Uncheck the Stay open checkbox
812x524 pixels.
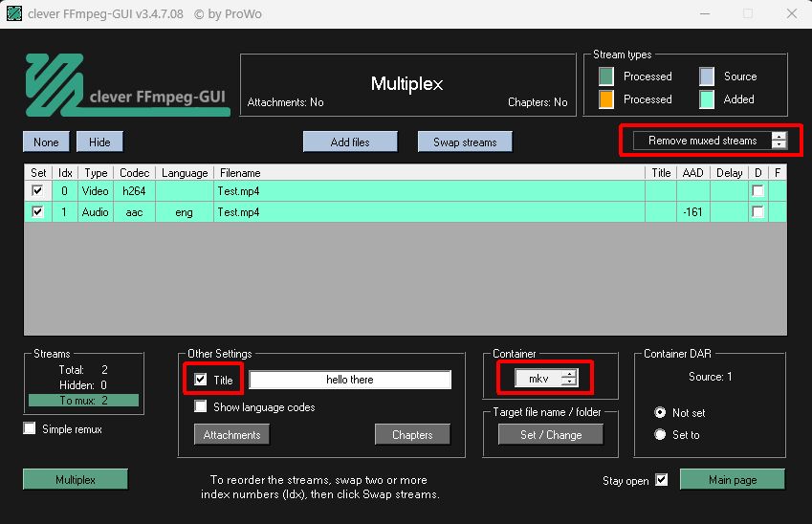[661, 480]
